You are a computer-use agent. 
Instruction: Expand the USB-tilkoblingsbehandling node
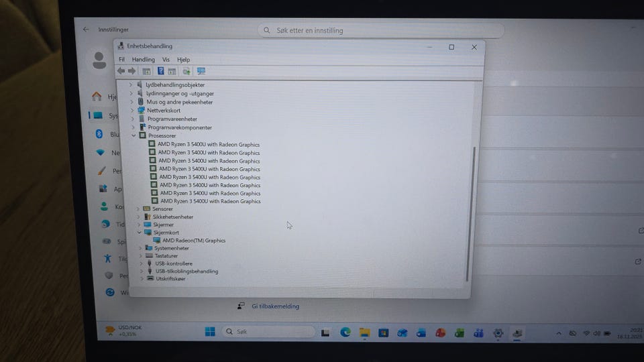142,271
